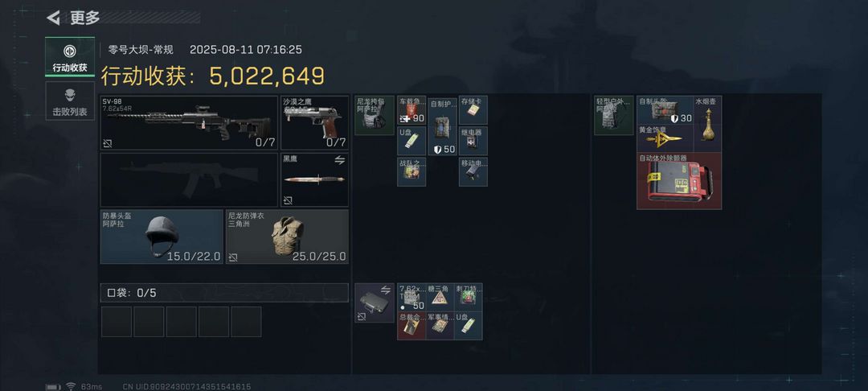Click the swap arrows on the safe box
Image resolution: width=868 pixels, height=391 pixels.
pos(385,289)
